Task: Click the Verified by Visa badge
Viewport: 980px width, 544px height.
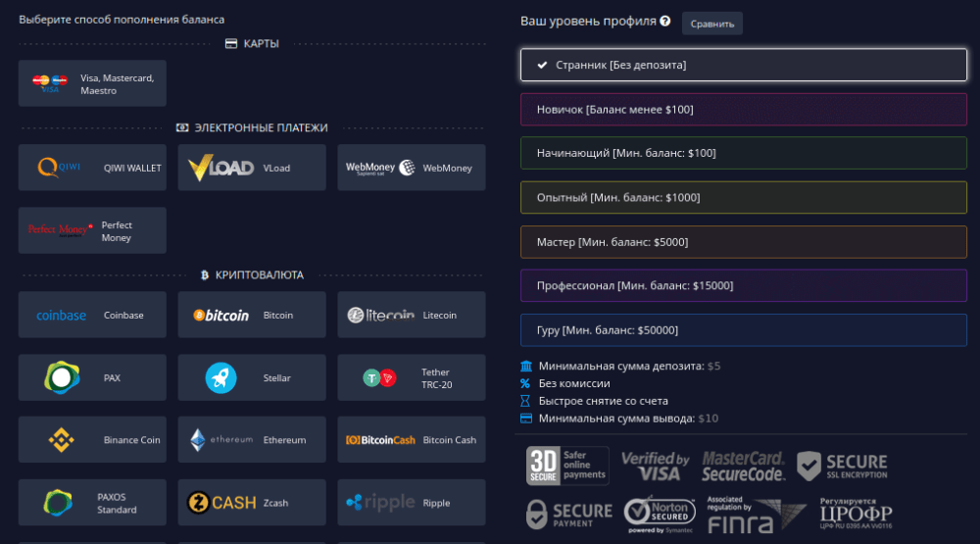Action: [655, 466]
